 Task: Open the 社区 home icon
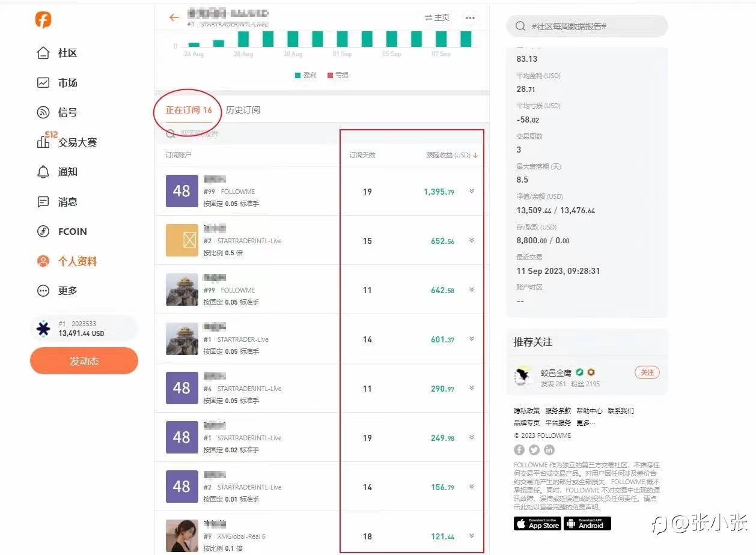pyautogui.click(x=43, y=53)
